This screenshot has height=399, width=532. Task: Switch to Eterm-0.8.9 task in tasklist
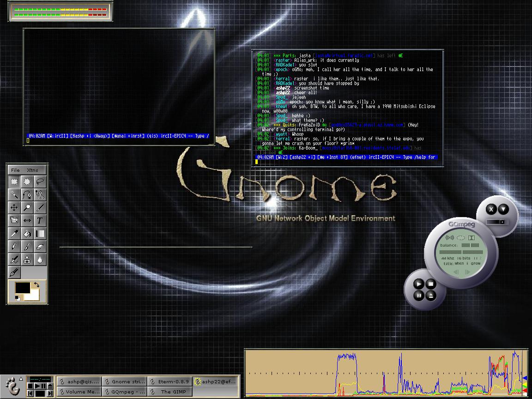[x=169, y=381]
